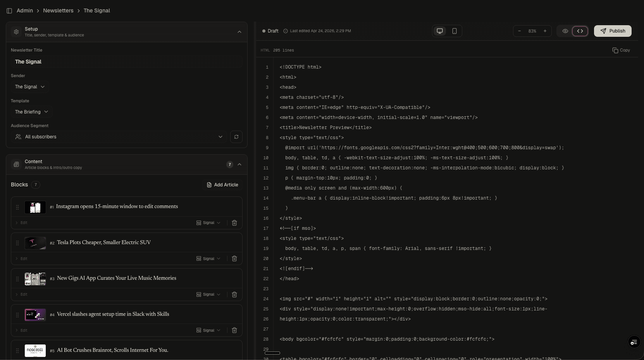The image size is (644, 360).
Task: Open thumbnail of Vercel Slack article
Action: pos(35,315)
